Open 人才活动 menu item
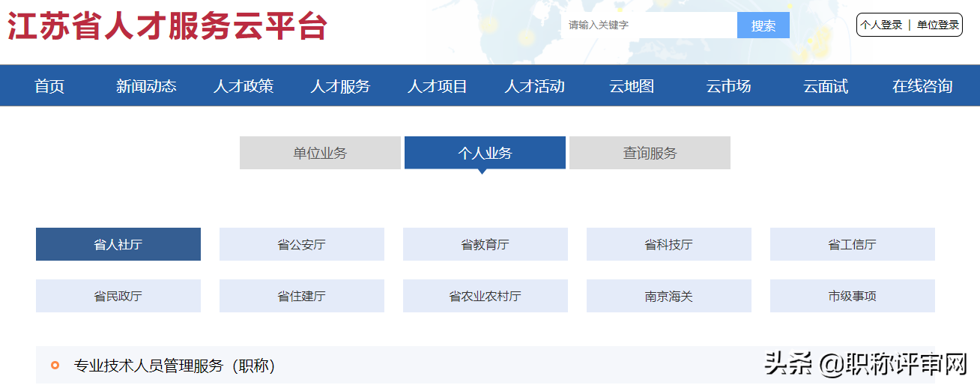 coord(534,86)
